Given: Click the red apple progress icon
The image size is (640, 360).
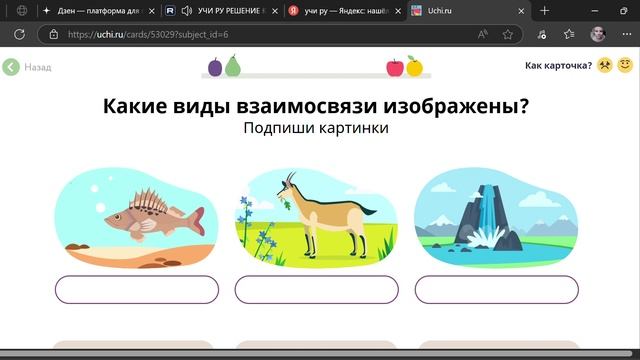Looking at the screenshot, I should [395, 67].
